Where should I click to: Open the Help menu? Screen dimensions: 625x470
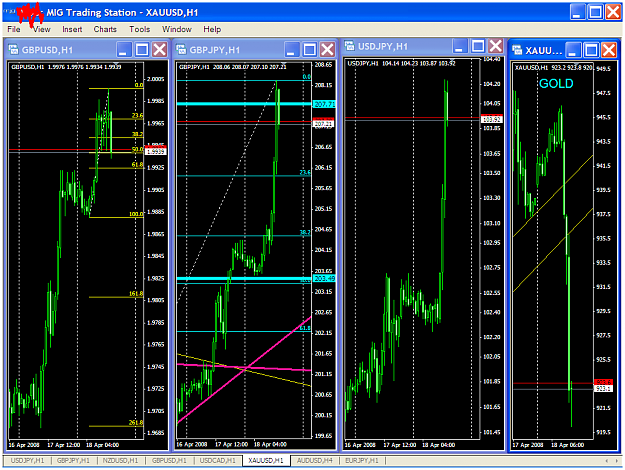pyautogui.click(x=212, y=29)
